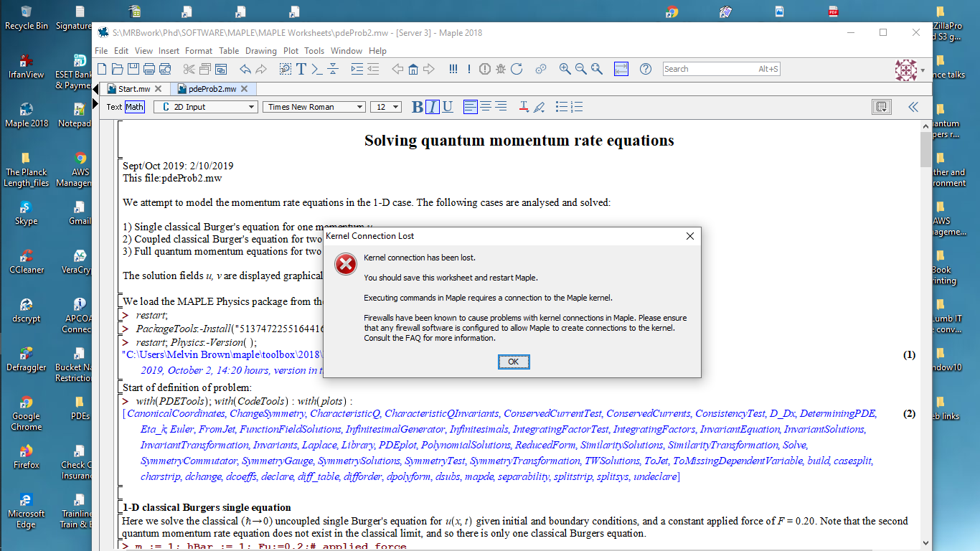Zoom in with the magnifier plus icon

pos(565,69)
